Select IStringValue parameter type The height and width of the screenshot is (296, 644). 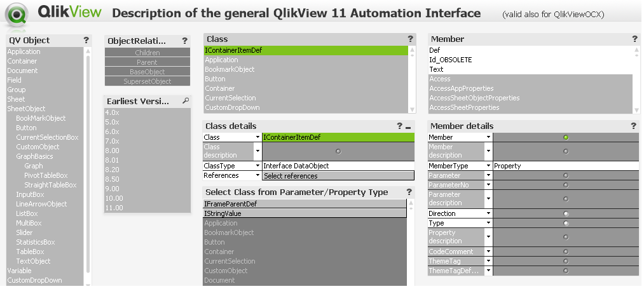click(x=305, y=213)
